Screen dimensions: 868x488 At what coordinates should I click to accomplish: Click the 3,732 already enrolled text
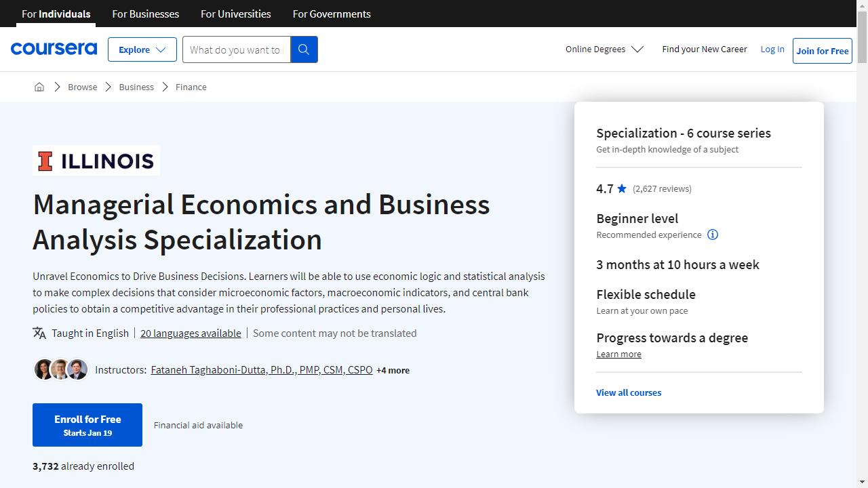pyautogui.click(x=83, y=466)
